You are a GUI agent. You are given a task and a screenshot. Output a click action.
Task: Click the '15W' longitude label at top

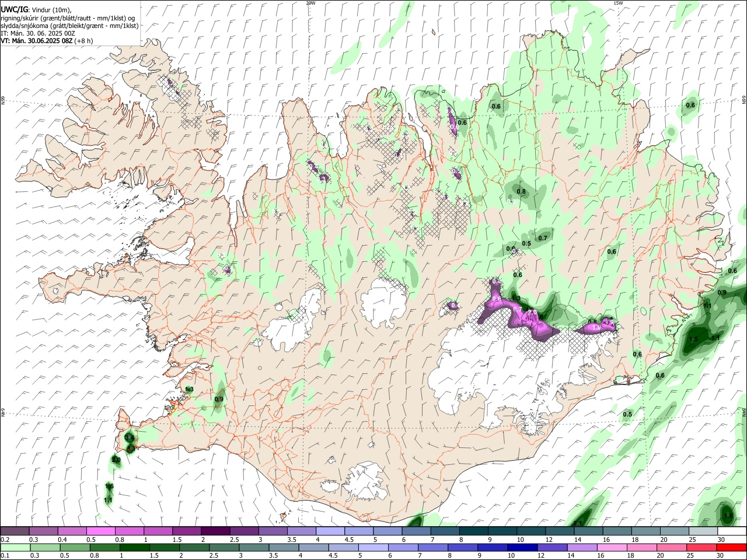click(x=618, y=3)
